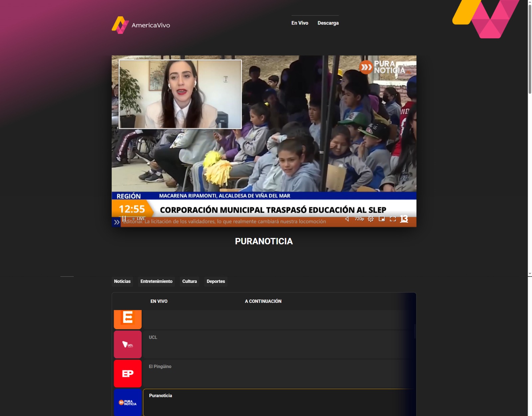Open the El Pingüino EP channel logo
The width and height of the screenshot is (532, 416).
coord(128,373)
